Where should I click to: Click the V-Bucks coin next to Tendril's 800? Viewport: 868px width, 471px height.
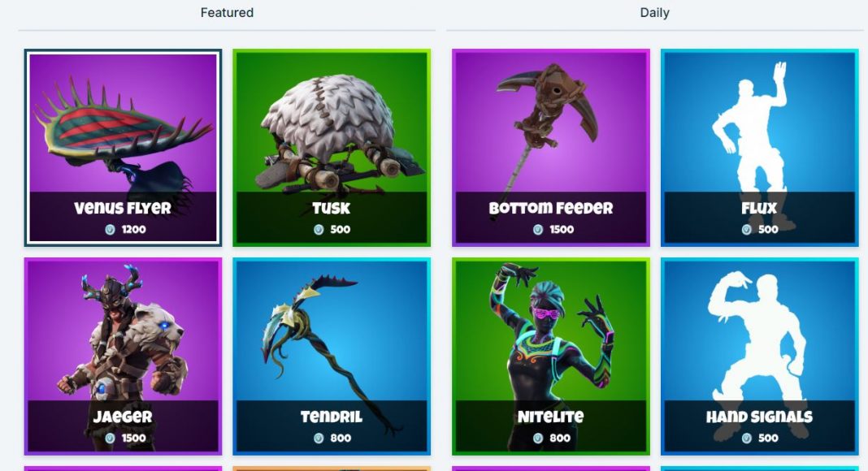tap(319, 439)
